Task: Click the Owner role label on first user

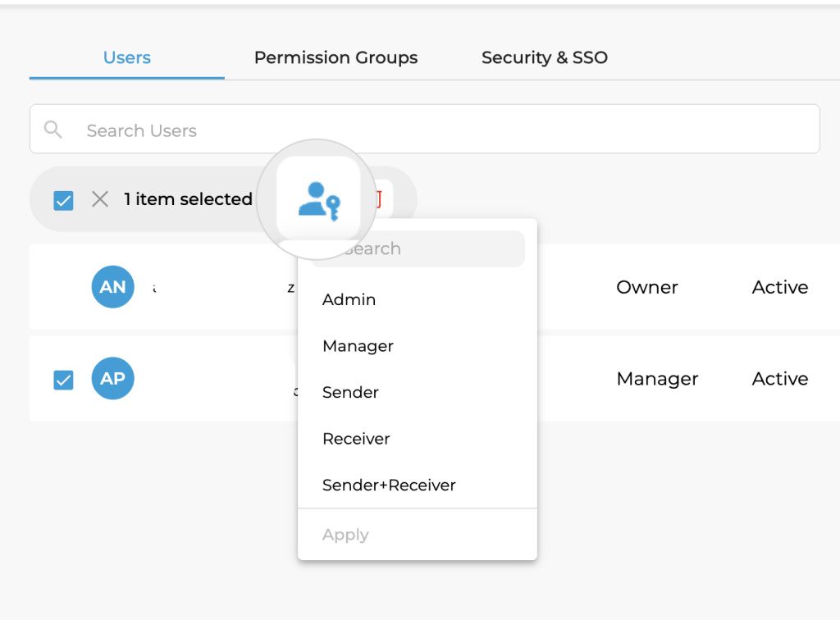Action: click(647, 287)
